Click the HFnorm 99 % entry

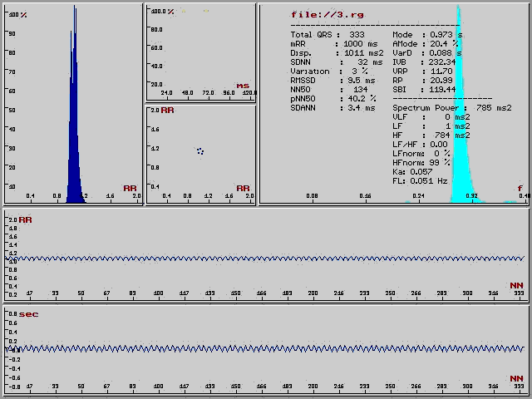422,162
